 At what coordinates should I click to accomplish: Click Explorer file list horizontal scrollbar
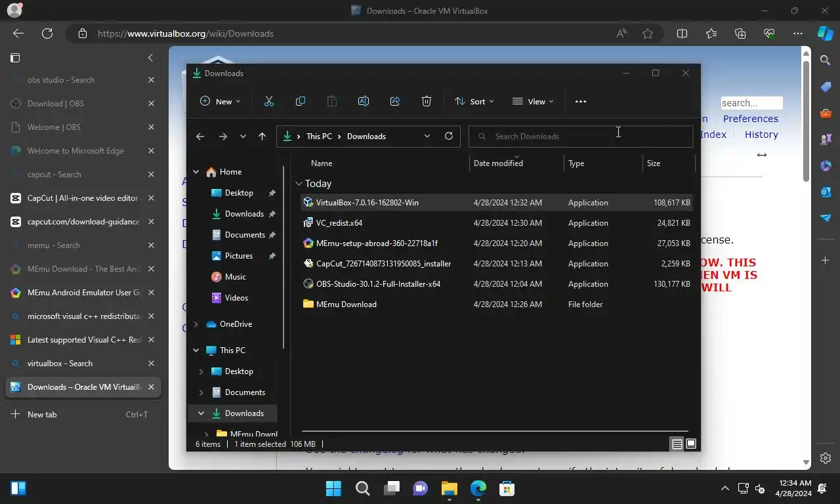pos(495,432)
